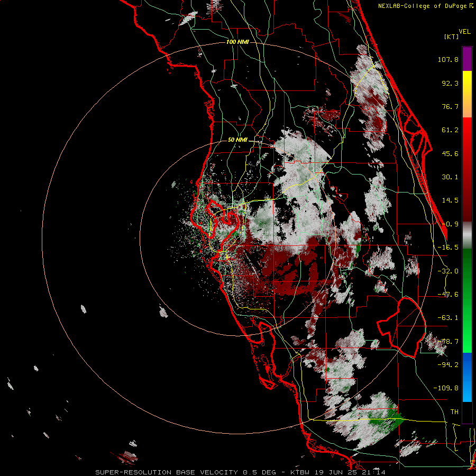
Task: Click the -47.6 scale value
Action: click(x=448, y=295)
